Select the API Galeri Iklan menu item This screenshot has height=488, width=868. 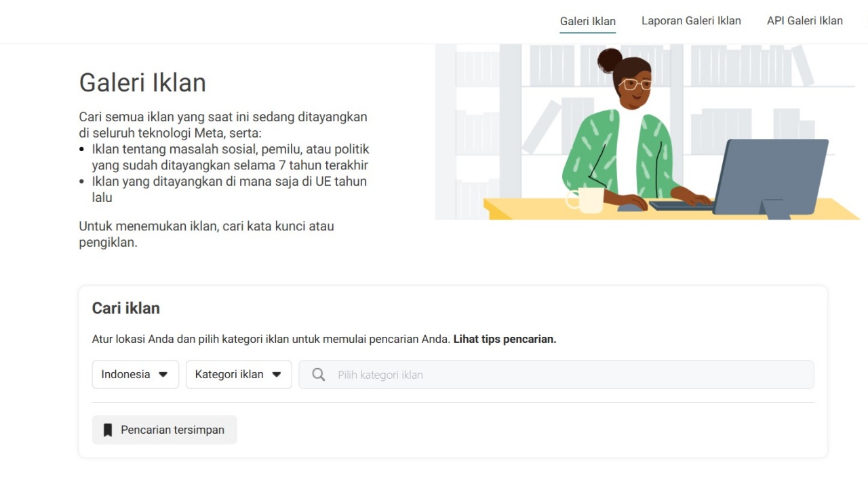click(x=805, y=20)
